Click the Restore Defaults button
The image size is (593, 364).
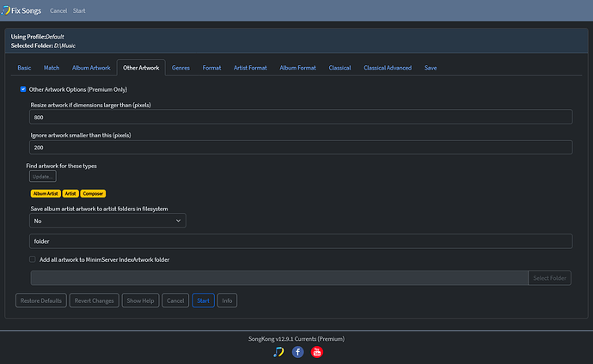tap(41, 300)
